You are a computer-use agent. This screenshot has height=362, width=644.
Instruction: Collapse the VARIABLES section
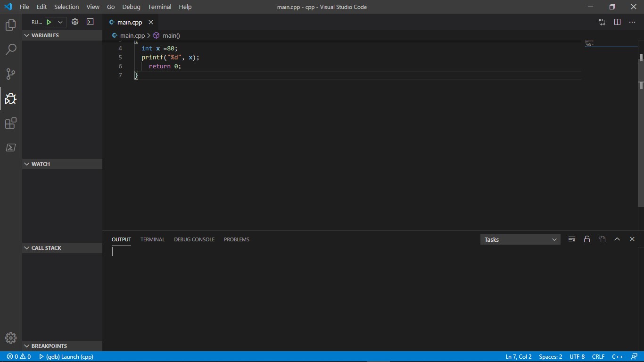tap(45, 35)
